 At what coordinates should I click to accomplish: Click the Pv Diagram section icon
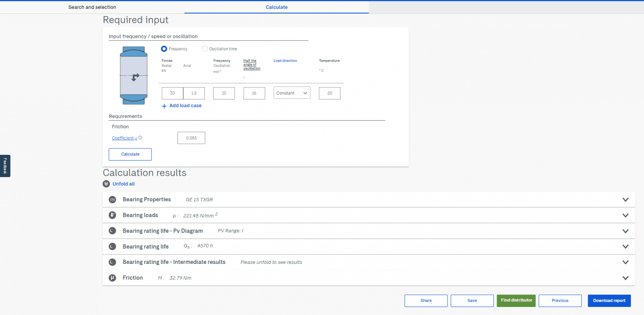112,231
